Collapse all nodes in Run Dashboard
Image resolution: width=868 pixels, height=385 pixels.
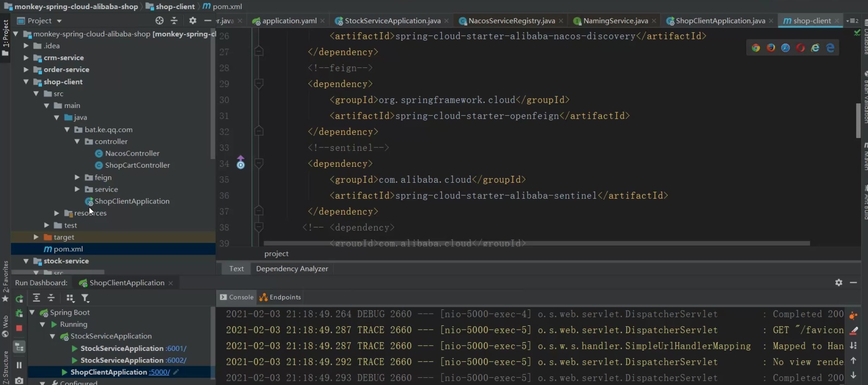coord(51,298)
